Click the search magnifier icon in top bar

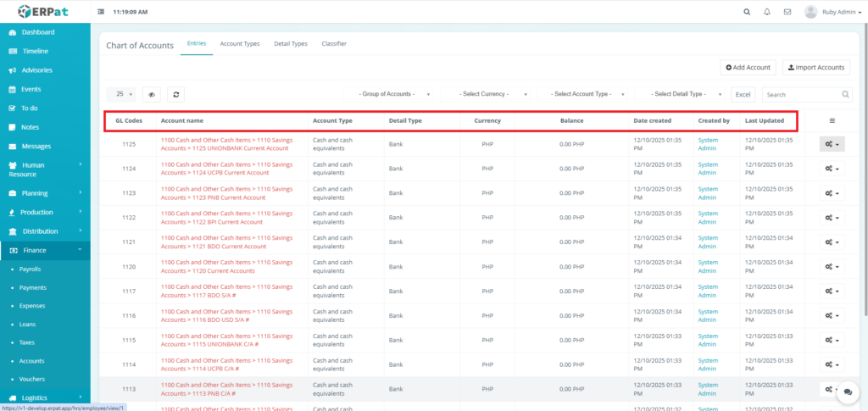(746, 13)
